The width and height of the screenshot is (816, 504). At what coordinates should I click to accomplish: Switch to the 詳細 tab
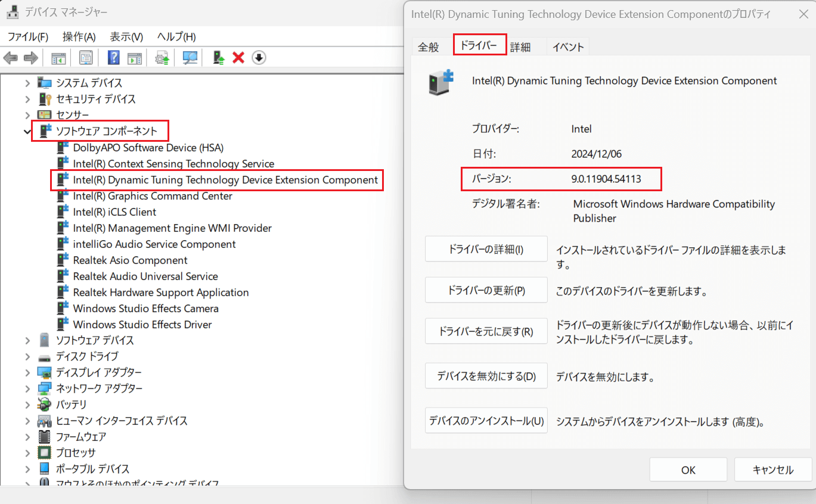tap(520, 47)
